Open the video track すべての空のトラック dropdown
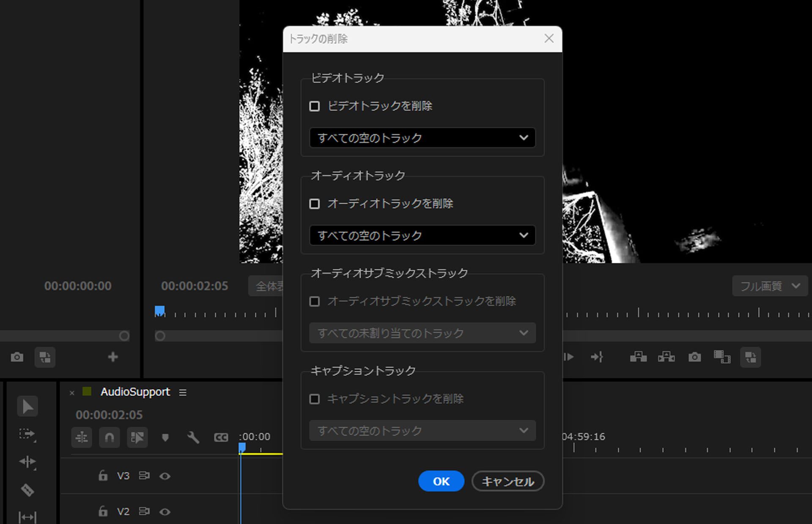 click(x=422, y=138)
